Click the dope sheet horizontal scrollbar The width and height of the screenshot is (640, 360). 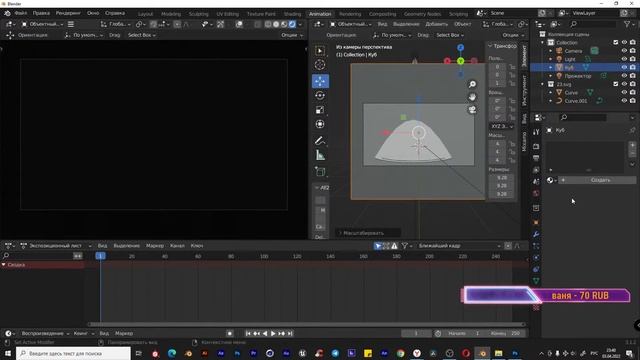click(306, 324)
